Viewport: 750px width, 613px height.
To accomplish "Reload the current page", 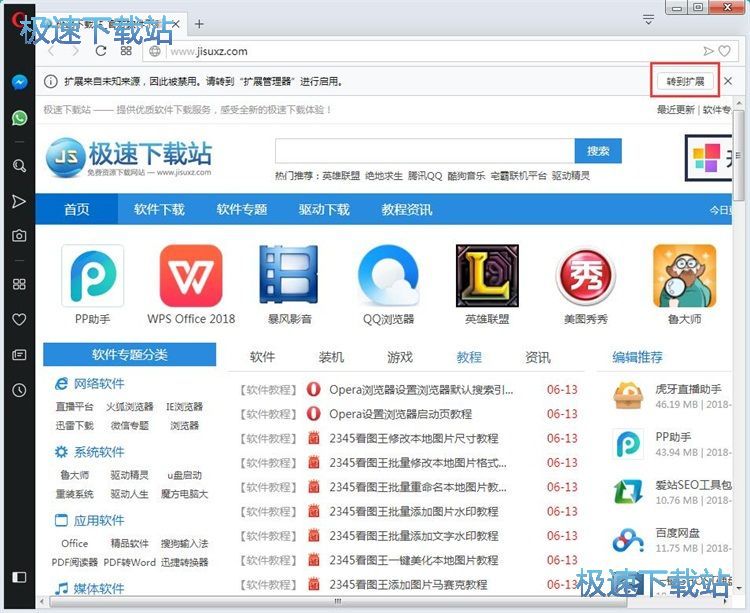I will (x=101, y=51).
